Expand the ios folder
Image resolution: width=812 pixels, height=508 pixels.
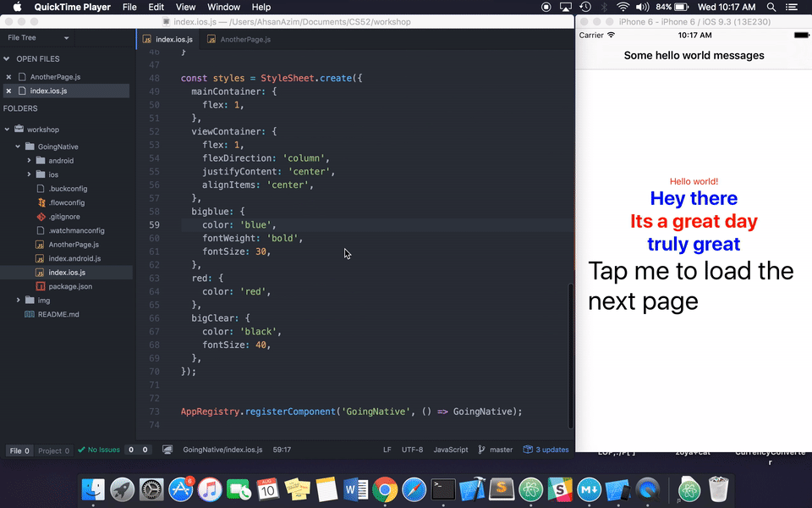(x=29, y=174)
